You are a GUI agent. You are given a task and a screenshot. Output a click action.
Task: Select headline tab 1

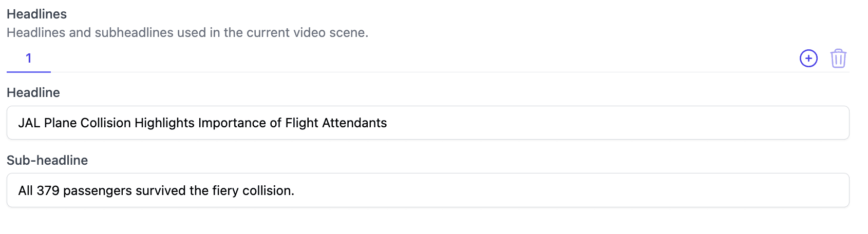(29, 59)
